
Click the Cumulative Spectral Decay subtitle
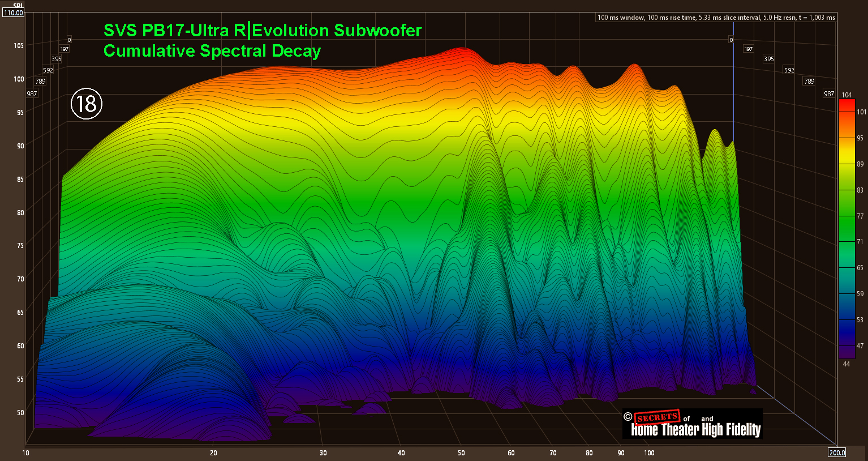coord(212,50)
